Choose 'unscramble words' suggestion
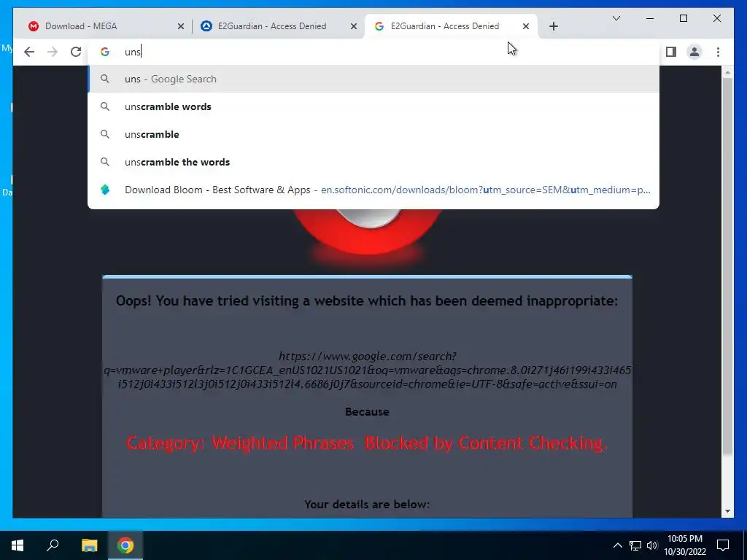Viewport: 747px width, 560px height. click(x=373, y=106)
